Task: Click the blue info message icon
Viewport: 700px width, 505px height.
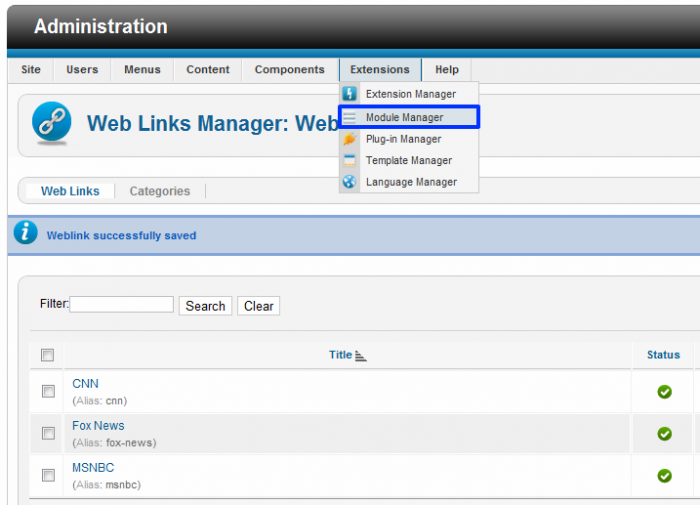Action: 25,233
